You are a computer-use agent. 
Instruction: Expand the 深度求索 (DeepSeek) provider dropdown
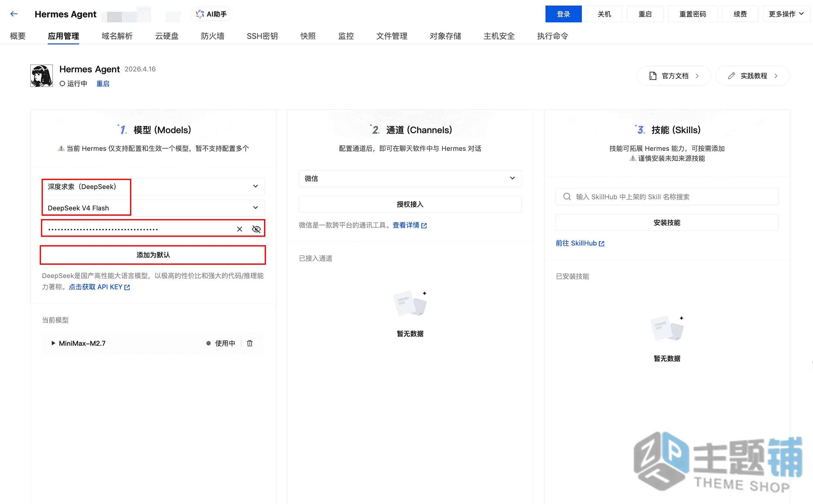(153, 186)
